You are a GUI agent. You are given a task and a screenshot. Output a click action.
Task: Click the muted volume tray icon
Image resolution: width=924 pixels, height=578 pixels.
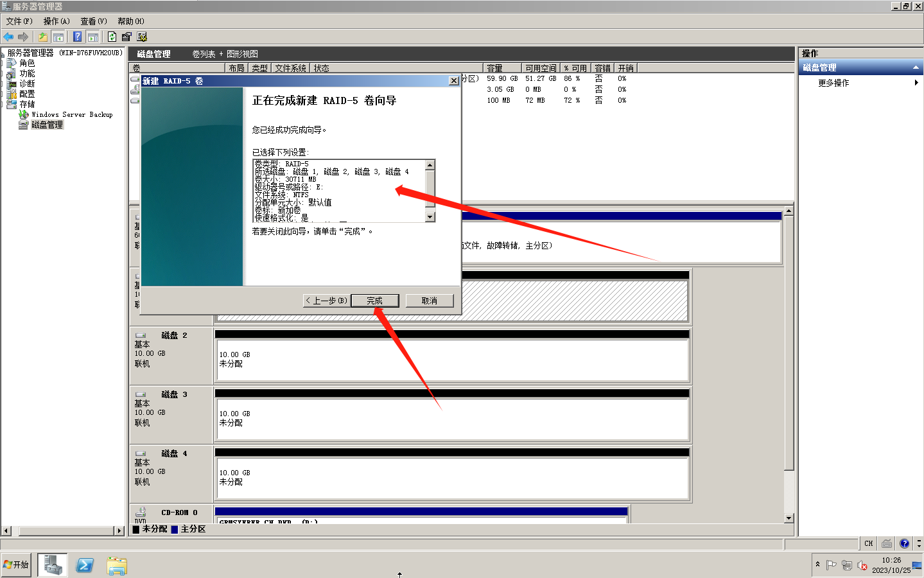coord(862,565)
